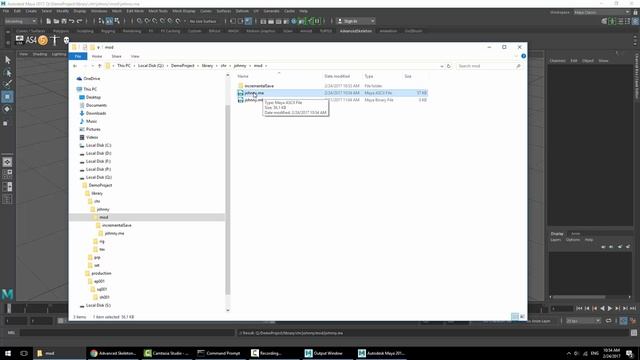Image resolution: width=640 pixels, height=360 pixels.
Task: Click the Play Backward button in Maya playback controls
Action: tap(602, 309)
